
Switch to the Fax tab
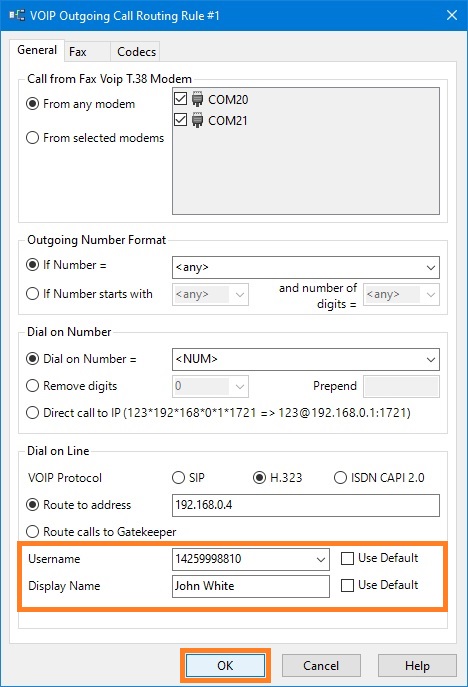(78, 52)
